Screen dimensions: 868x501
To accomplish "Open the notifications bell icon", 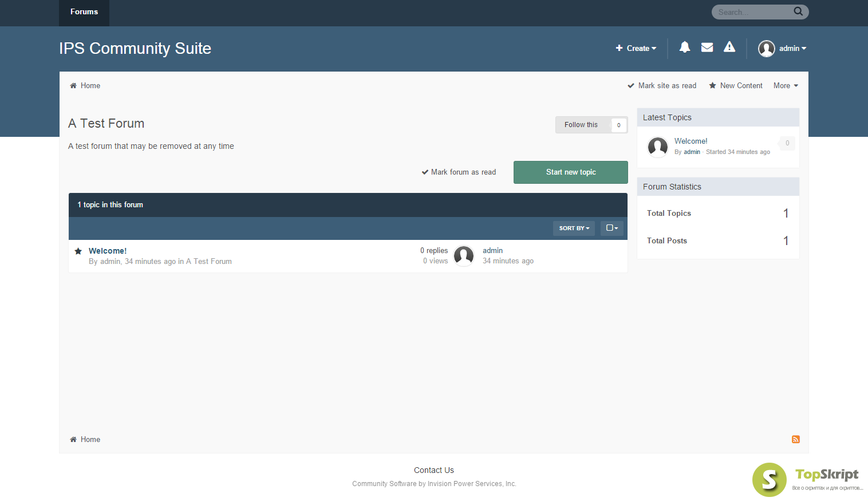I will [685, 47].
